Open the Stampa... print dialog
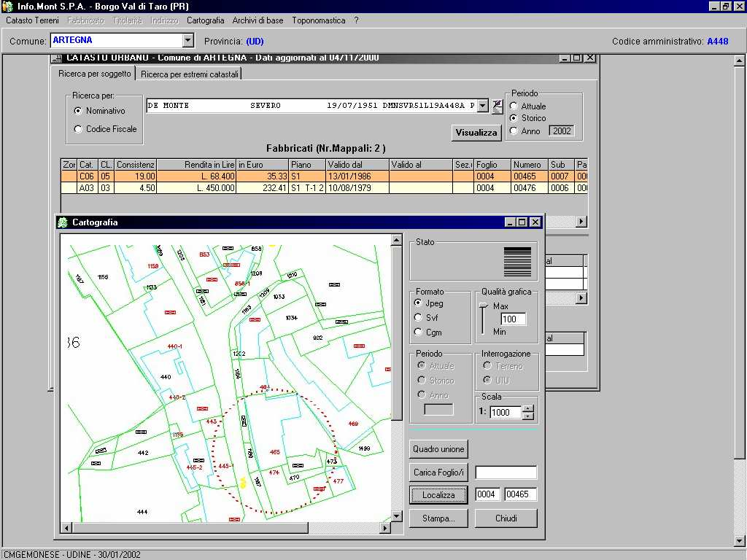The image size is (747, 560). pyautogui.click(x=438, y=518)
